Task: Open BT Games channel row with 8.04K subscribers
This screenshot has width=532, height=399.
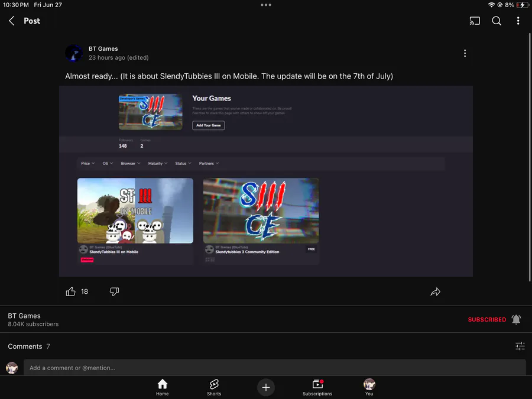Action: (x=266, y=320)
